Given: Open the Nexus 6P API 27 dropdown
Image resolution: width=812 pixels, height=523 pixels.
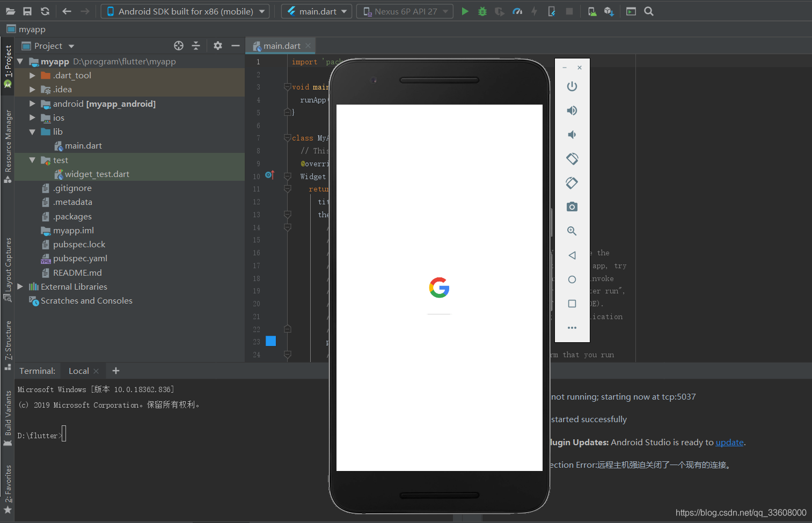Looking at the screenshot, I should (405, 11).
